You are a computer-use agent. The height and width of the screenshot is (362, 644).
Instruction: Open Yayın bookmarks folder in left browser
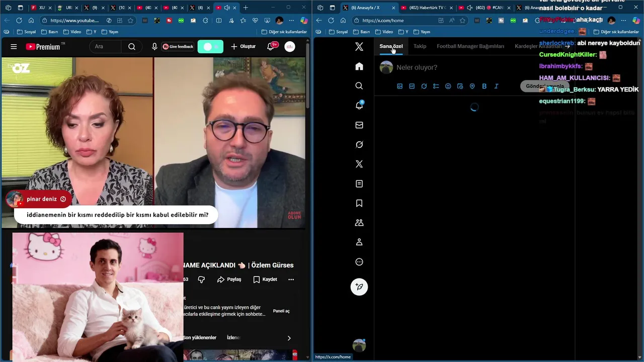click(110, 32)
